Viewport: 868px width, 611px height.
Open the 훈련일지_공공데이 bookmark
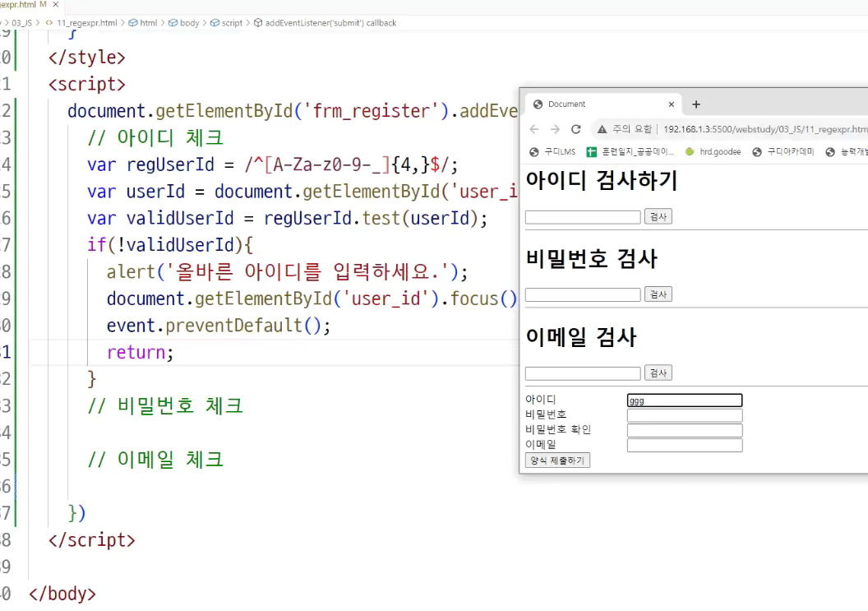point(630,152)
